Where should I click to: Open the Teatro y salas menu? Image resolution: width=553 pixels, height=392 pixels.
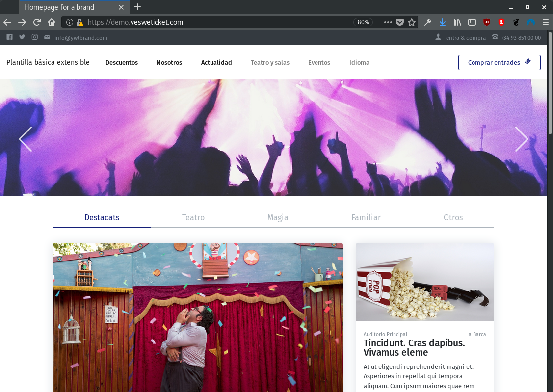[x=270, y=63]
